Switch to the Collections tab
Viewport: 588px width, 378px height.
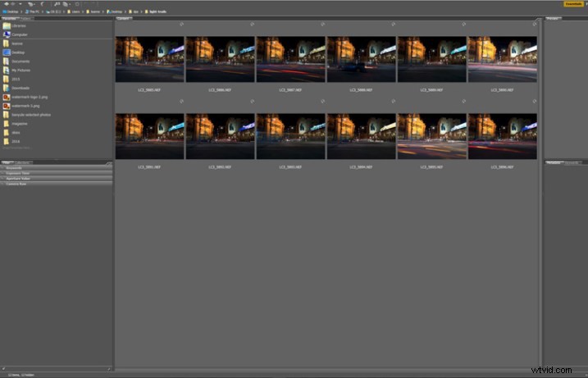pos(23,162)
